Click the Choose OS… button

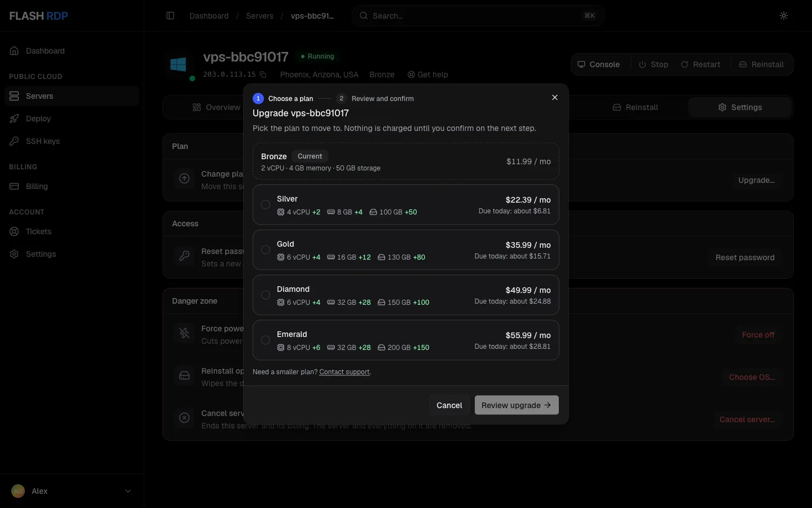[752, 377]
